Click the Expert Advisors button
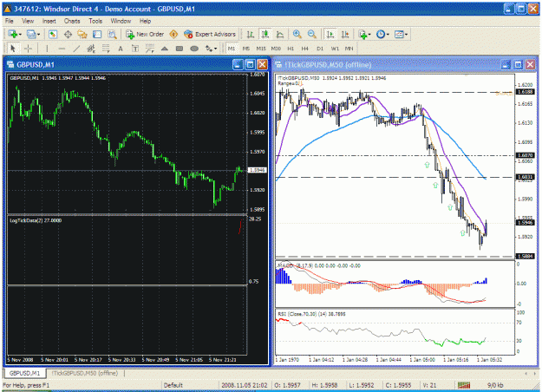This screenshot has height=392, width=542. [x=210, y=34]
